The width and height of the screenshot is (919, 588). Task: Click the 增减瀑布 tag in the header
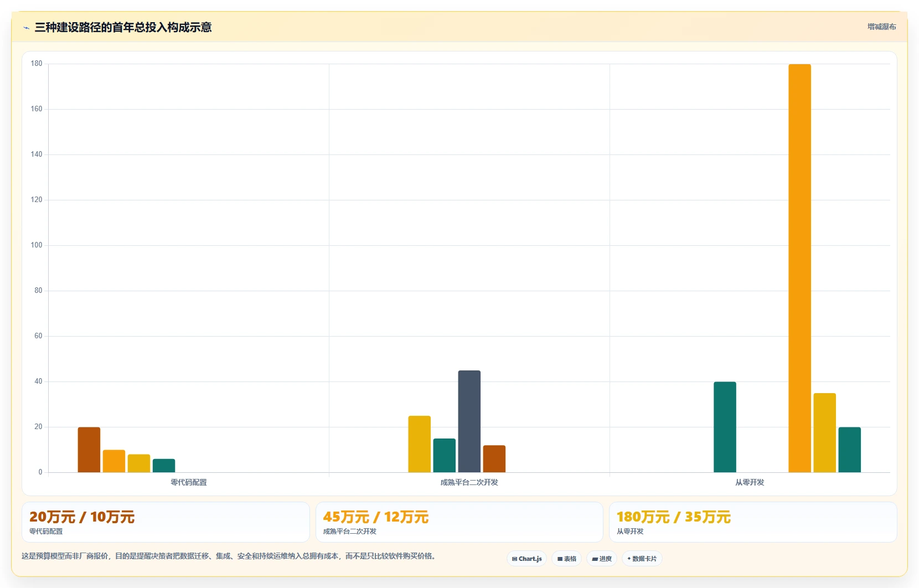(881, 27)
